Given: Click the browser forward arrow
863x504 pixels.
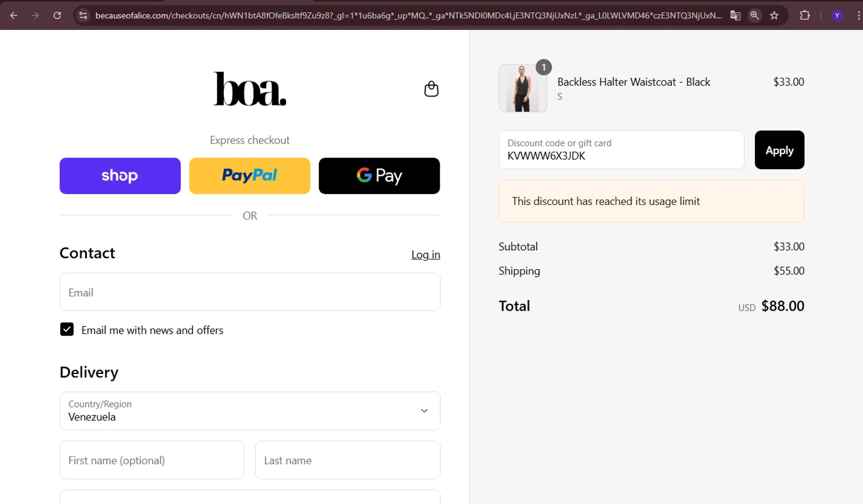Looking at the screenshot, I should 36,16.
